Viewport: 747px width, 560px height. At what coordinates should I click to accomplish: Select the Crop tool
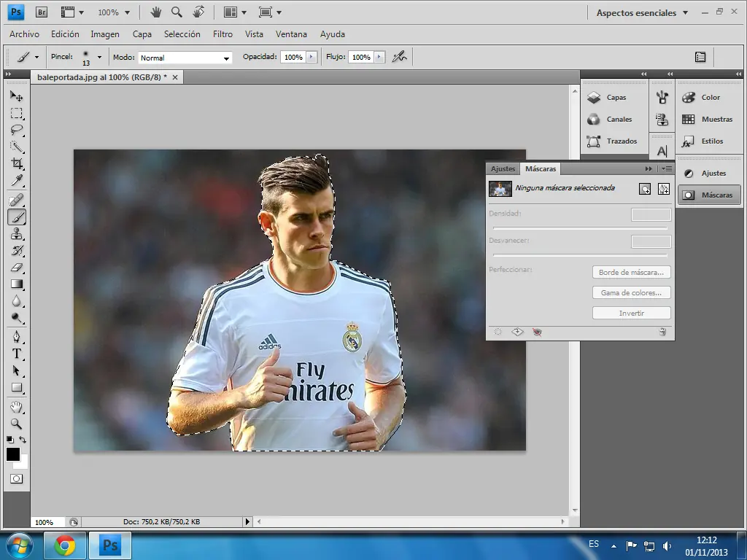[17, 163]
